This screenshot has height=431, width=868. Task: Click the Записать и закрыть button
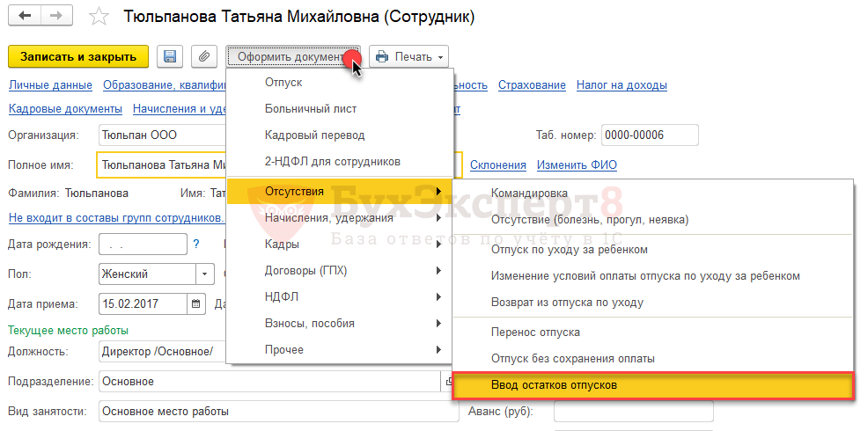coord(78,56)
